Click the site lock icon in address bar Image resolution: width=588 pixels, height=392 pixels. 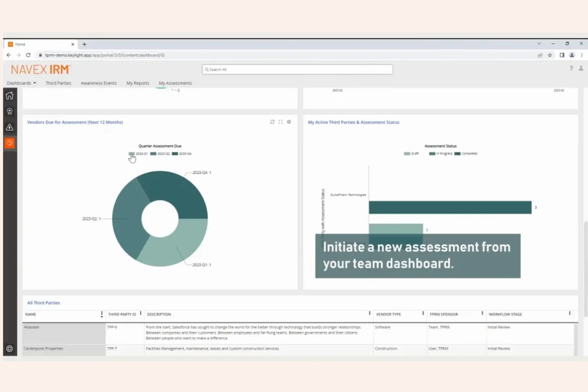click(40, 55)
